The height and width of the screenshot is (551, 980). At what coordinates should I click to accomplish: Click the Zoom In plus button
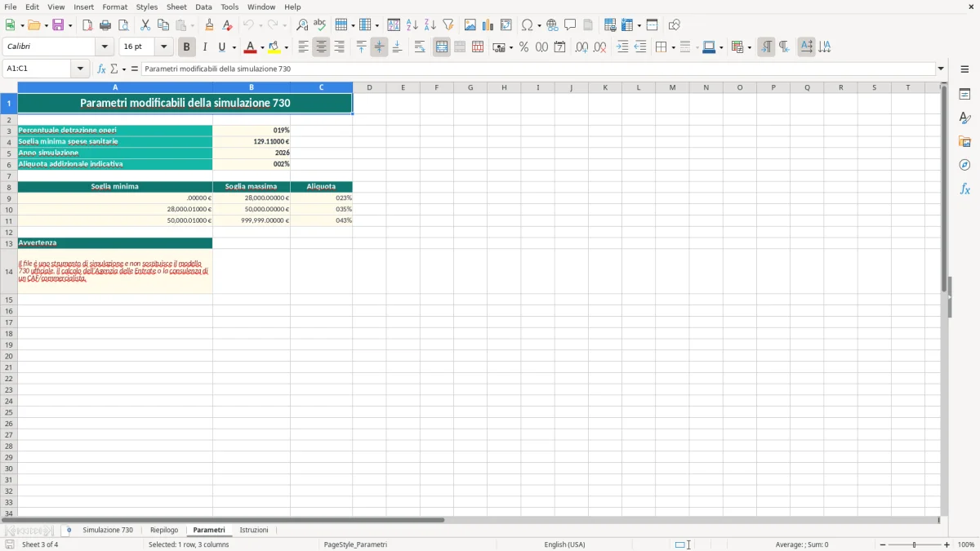click(x=947, y=544)
